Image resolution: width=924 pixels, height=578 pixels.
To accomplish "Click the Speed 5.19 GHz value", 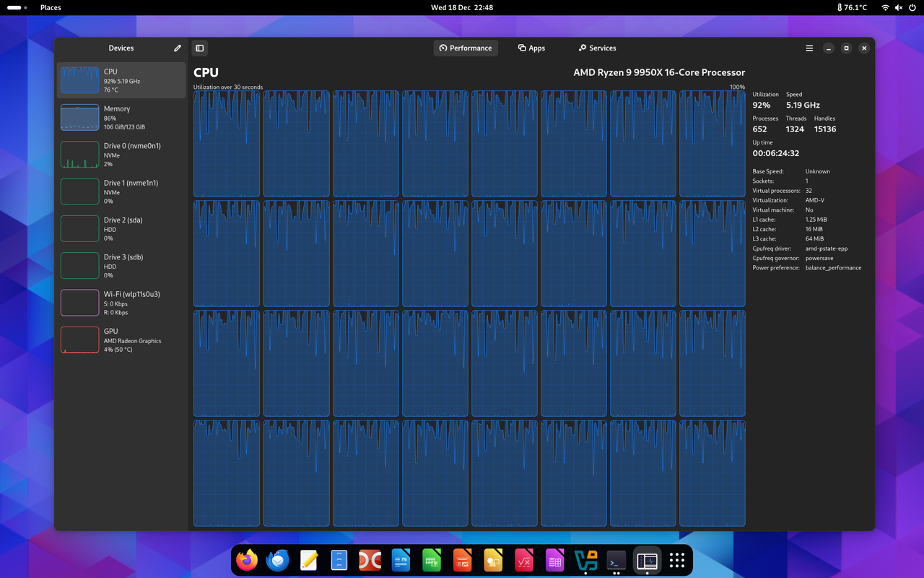I will pos(803,105).
